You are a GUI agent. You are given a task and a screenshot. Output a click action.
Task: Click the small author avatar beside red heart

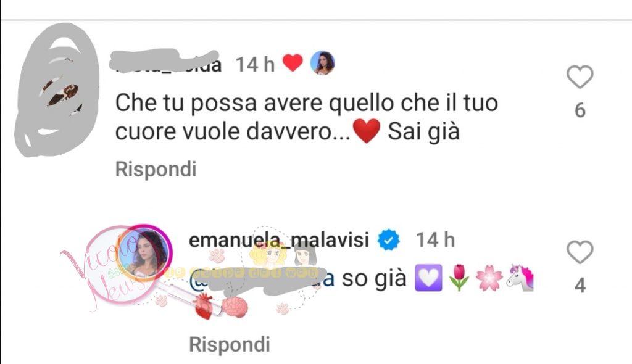coord(322,63)
